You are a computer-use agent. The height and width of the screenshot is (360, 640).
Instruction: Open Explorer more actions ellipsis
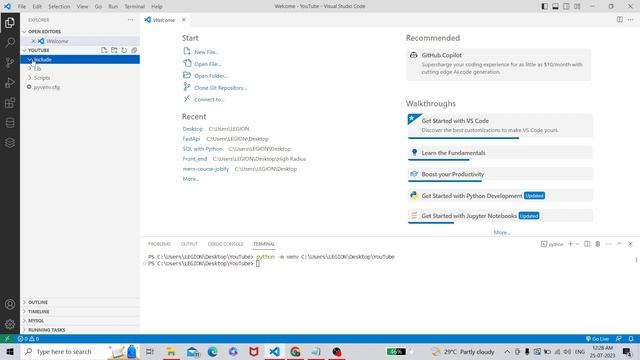(x=131, y=20)
